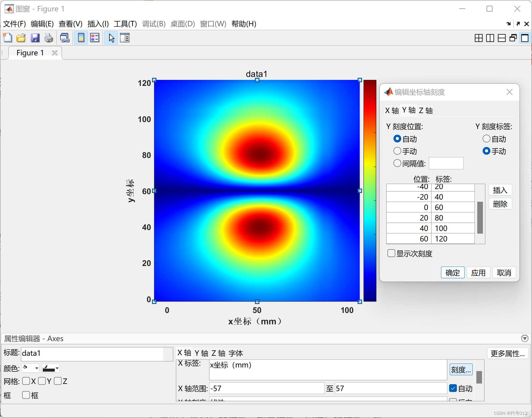532x418 pixels.
Task: Collapse the property editor panel arrow
Action: pyautogui.click(x=525, y=338)
